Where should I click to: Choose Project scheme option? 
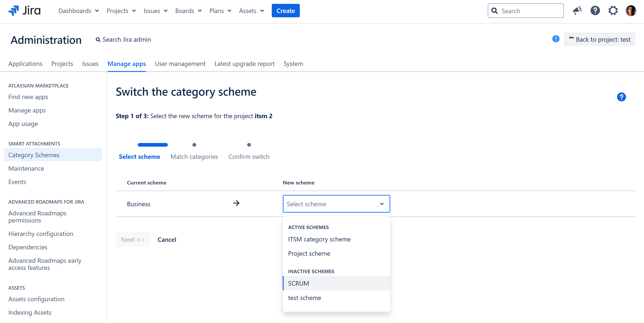pos(336,253)
